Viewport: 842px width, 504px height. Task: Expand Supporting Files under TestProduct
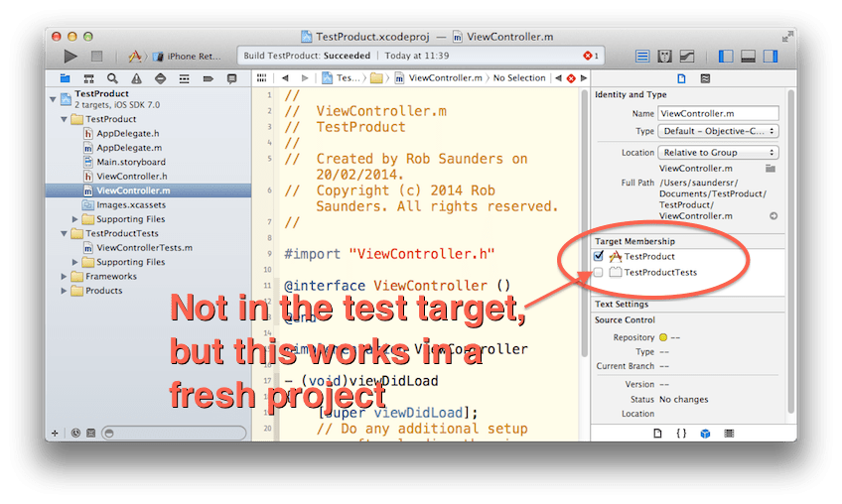pos(75,219)
